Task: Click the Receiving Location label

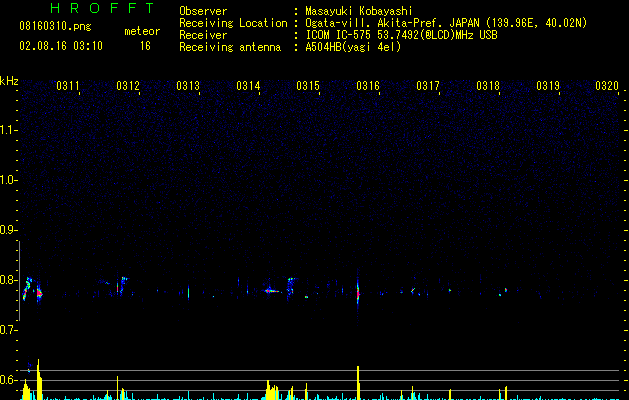Action: coord(233,23)
